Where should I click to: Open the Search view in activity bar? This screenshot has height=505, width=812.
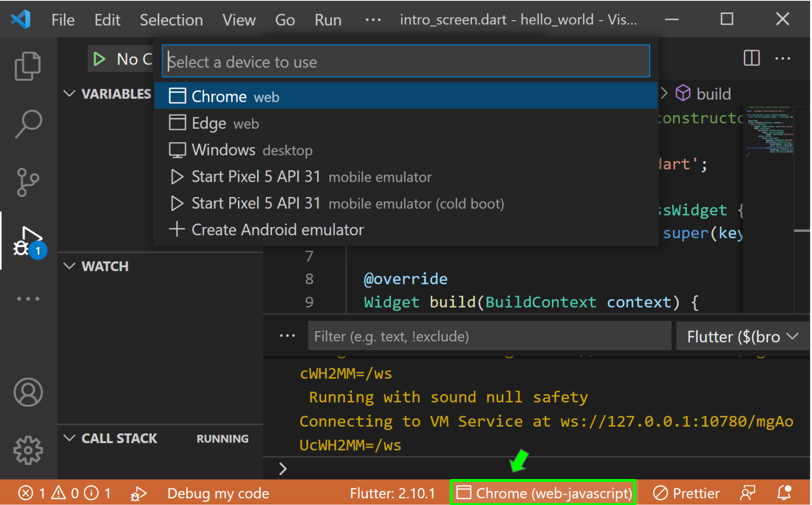28,124
